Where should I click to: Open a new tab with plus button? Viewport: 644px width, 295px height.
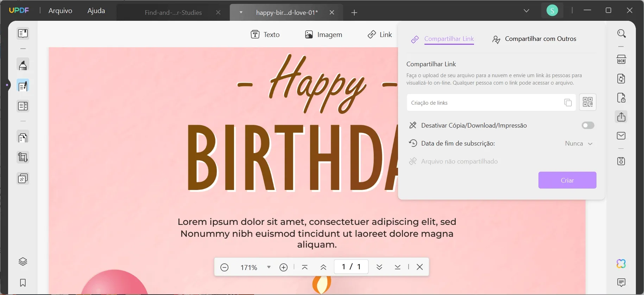354,13
